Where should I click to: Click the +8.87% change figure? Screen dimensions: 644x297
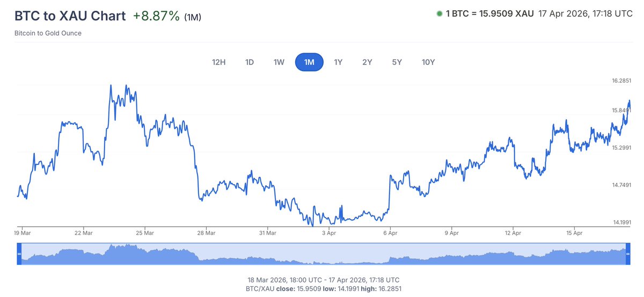tap(156, 16)
